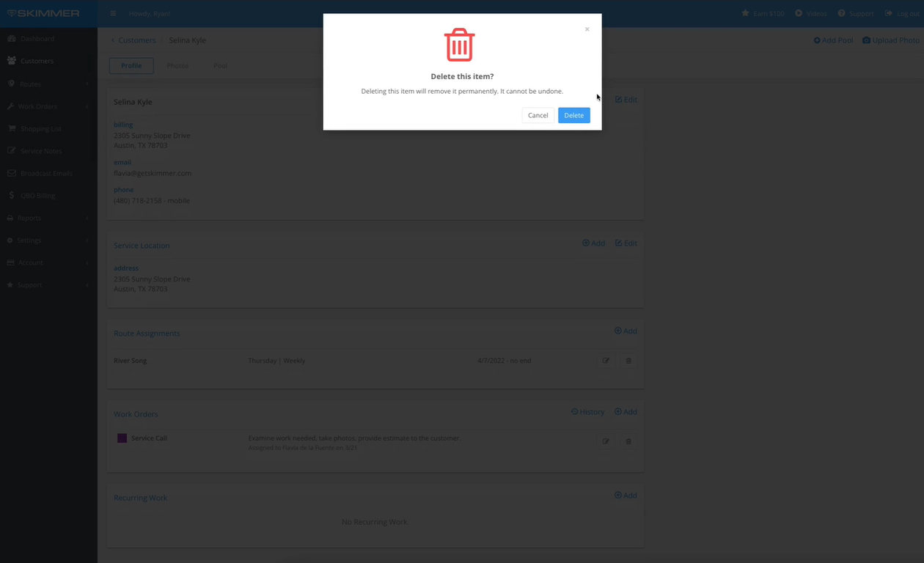Delete the River Song route assignment
The width and height of the screenshot is (924, 563).
628,361
